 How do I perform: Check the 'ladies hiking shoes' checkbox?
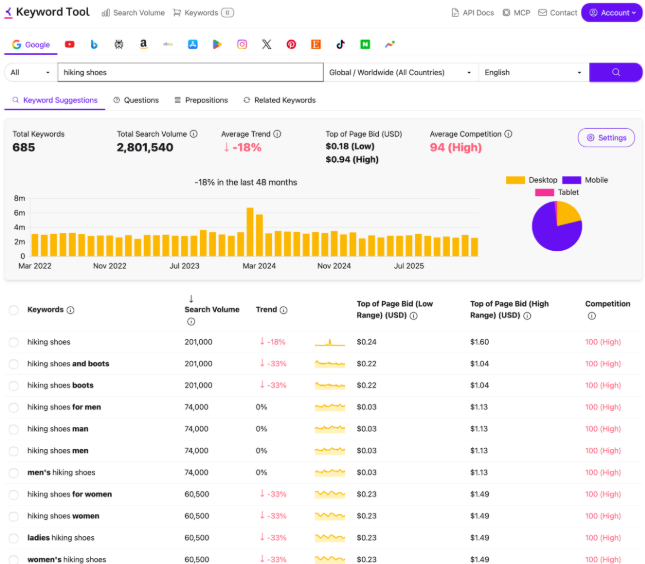click(x=14, y=538)
